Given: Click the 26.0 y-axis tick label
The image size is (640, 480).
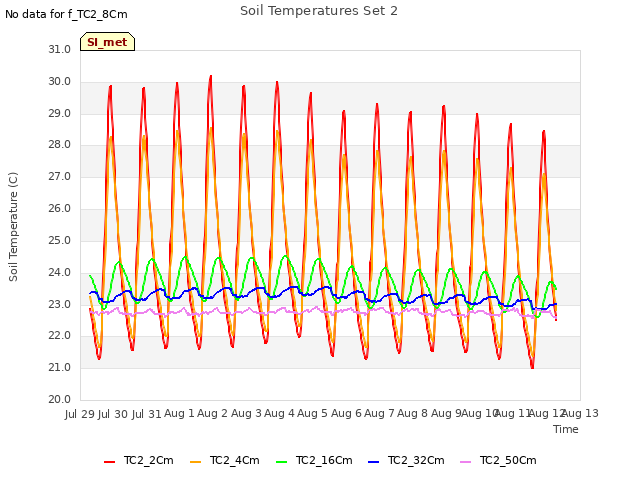Looking at the screenshot, I should pyautogui.click(x=60, y=208).
